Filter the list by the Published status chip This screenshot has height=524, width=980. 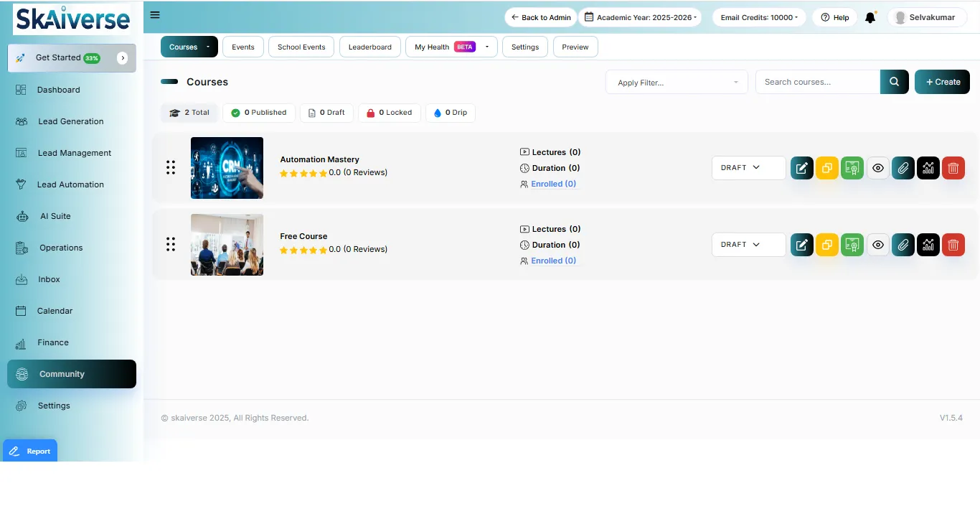coord(259,113)
